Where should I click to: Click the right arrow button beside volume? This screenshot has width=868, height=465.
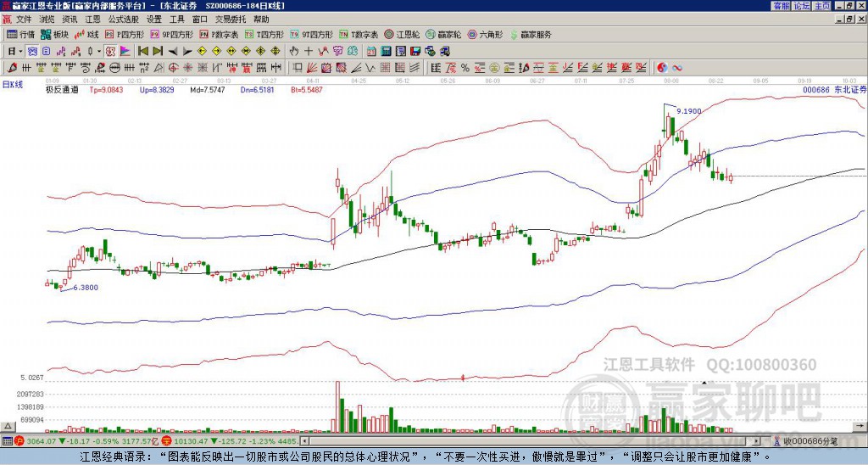pos(860,426)
